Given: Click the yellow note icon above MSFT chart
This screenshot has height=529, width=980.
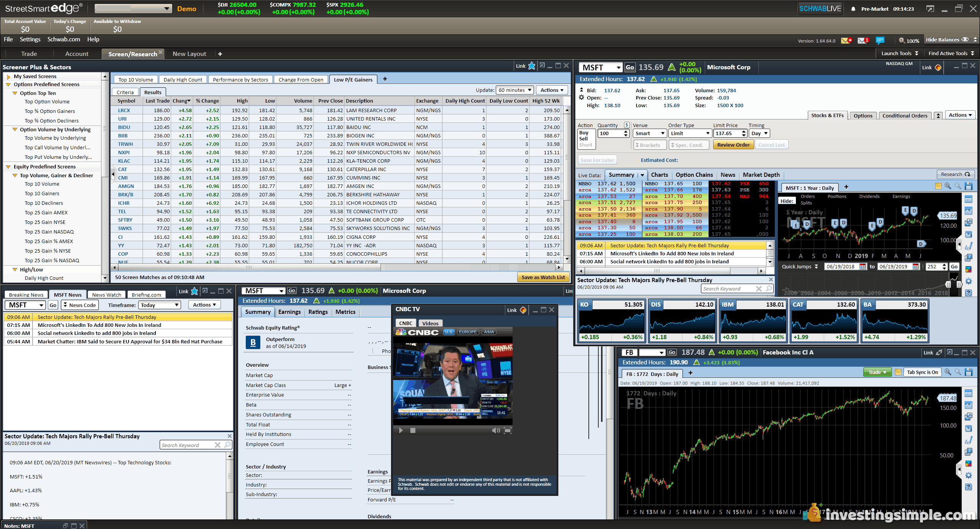Looking at the screenshot, I should click(938, 186).
